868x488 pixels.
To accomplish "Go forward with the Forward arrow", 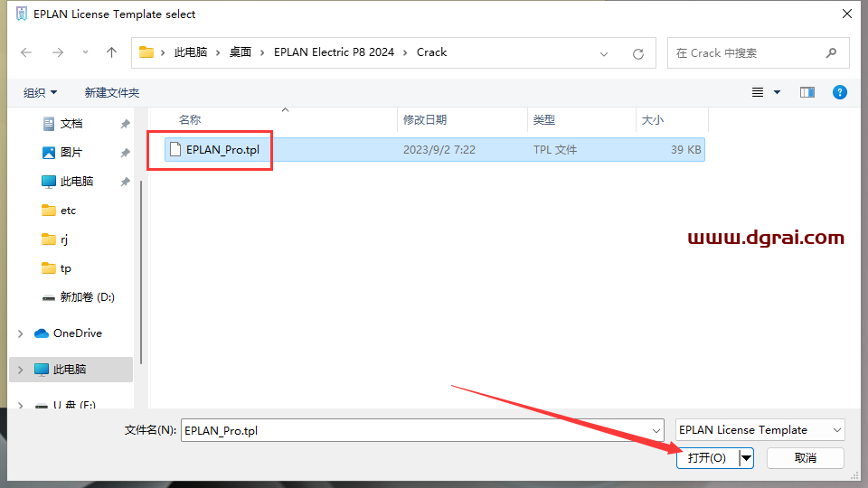I will click(x=58, y=52).
